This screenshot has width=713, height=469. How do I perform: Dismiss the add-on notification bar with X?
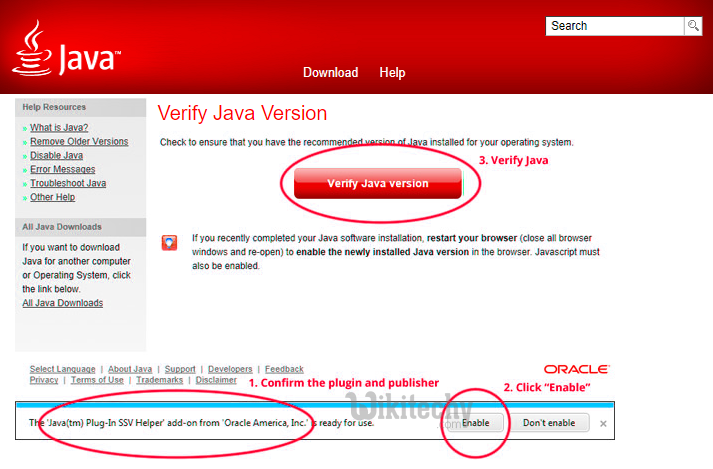[x=603, y=424]
